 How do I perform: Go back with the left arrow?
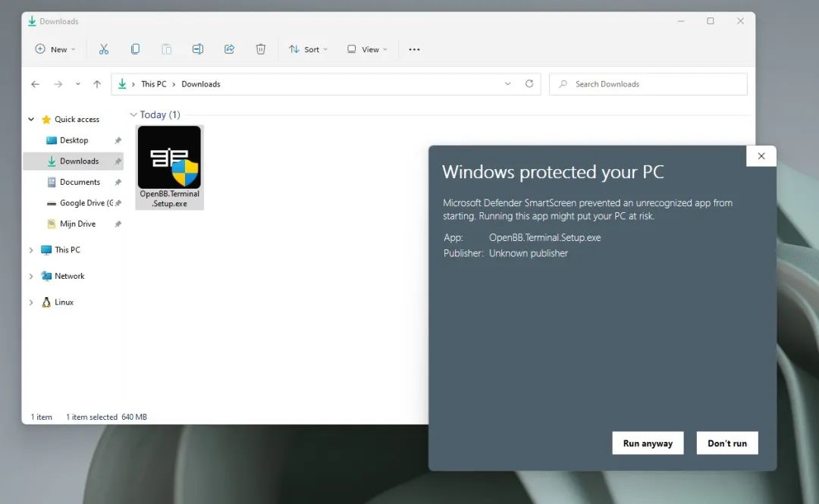click(x=35, y=84)
